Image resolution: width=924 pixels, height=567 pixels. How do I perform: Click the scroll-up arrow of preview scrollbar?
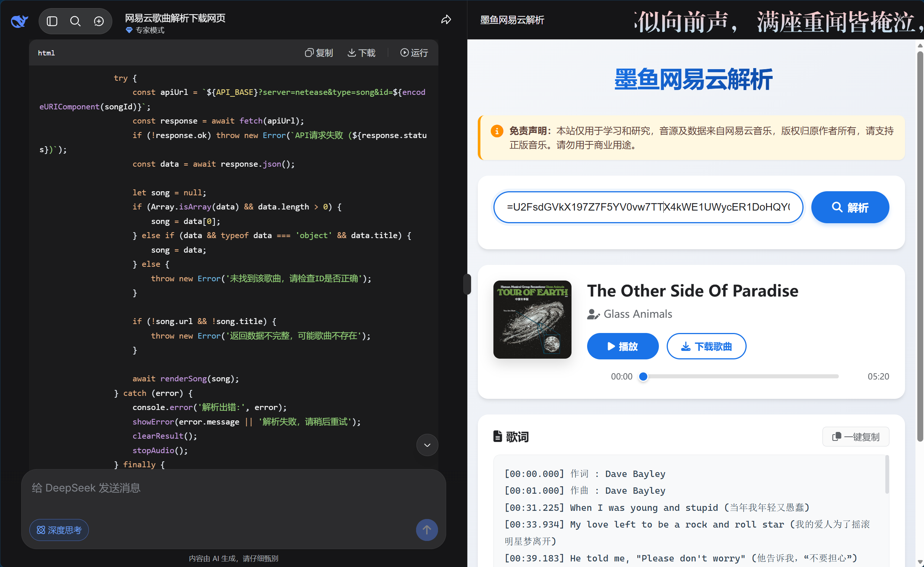coord(920,46)
